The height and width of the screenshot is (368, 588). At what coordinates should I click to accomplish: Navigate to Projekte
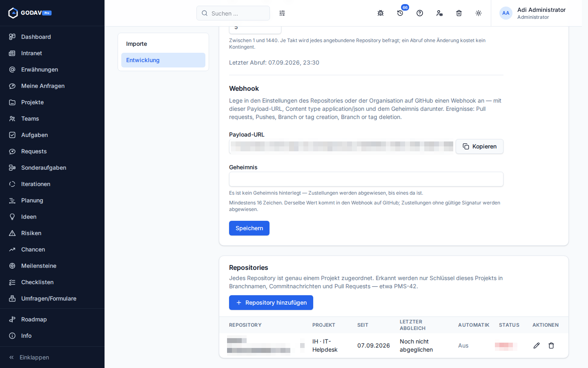click(x=52, y=102)
